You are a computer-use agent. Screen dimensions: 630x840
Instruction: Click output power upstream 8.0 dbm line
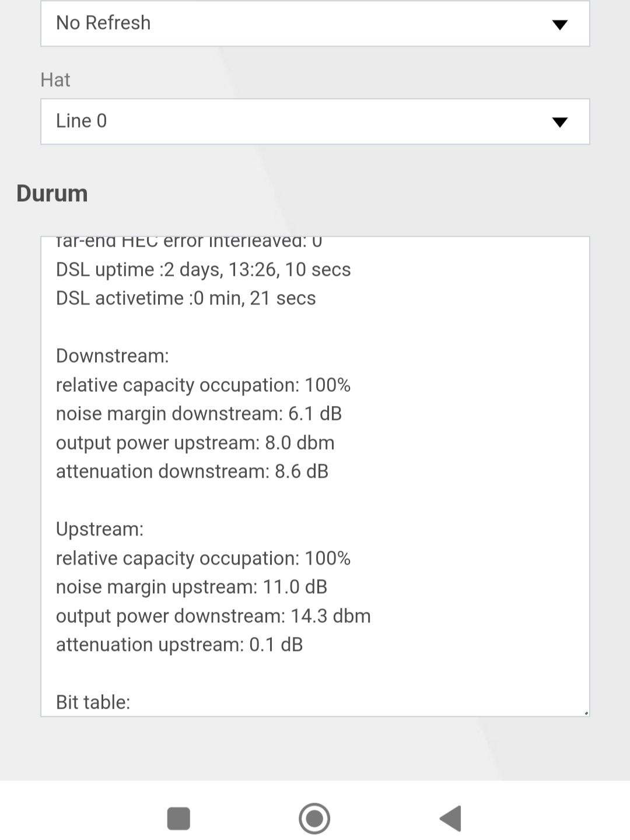[x=195, y=443]
